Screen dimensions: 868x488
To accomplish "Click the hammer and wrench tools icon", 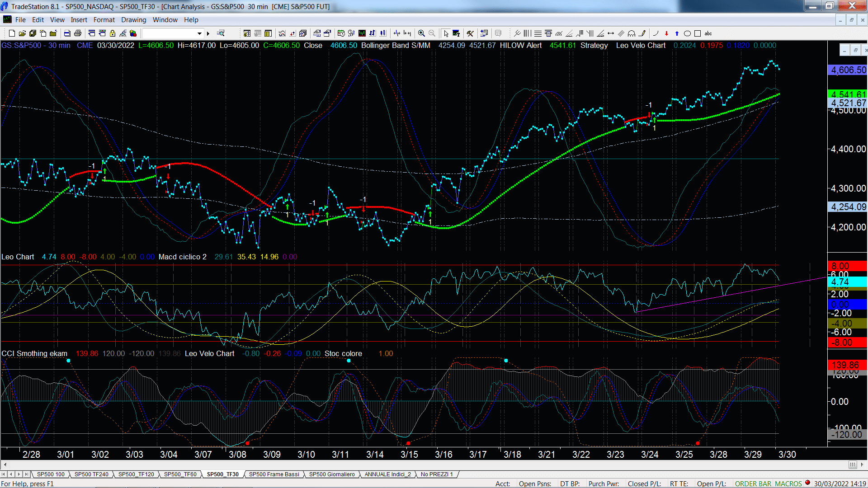I will point(470,33).
